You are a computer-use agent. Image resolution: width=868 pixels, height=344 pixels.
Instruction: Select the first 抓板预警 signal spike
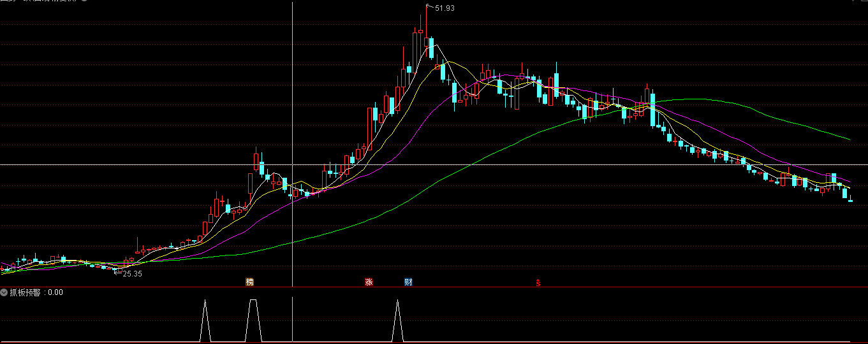pos(205,320)
